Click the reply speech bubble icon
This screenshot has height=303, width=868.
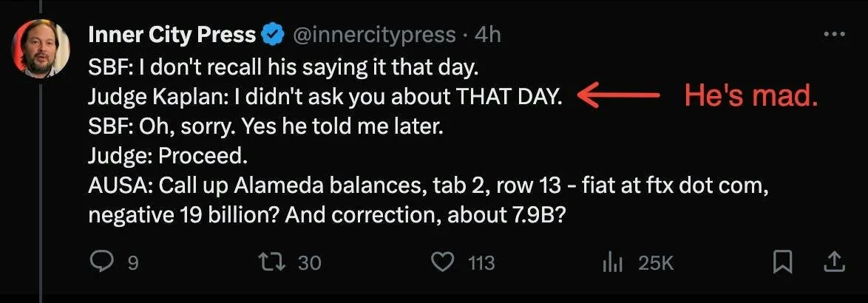[100, 262]
